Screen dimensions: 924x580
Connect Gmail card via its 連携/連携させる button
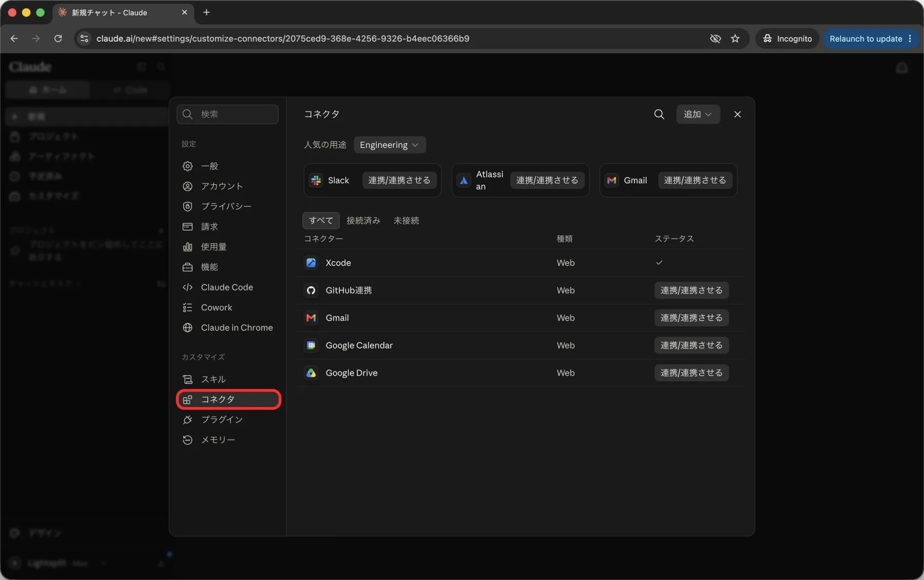(695, 180)
